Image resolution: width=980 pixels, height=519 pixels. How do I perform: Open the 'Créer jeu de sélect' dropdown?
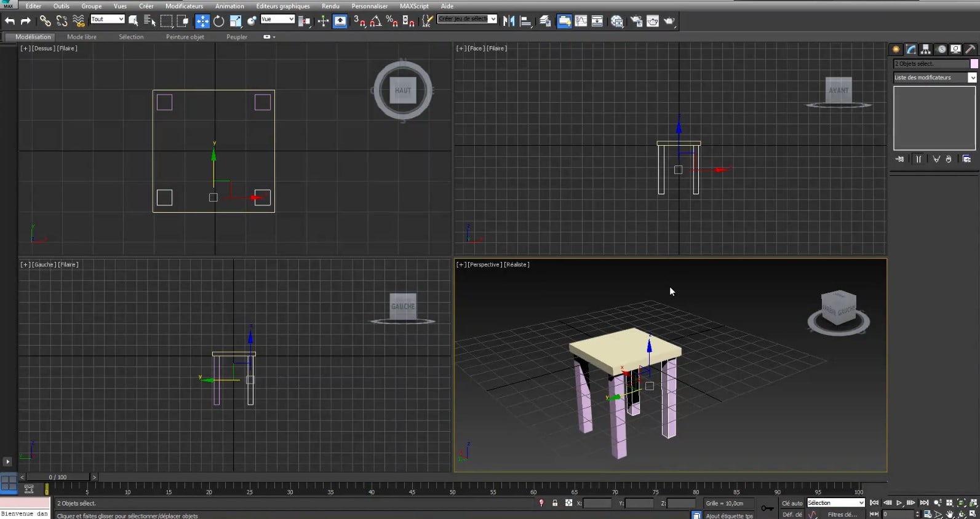click(467, 19)
